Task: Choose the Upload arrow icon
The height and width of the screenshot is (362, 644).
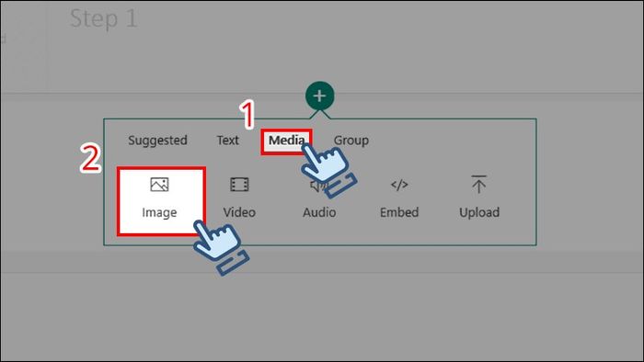Action: [x=479, y=184]
